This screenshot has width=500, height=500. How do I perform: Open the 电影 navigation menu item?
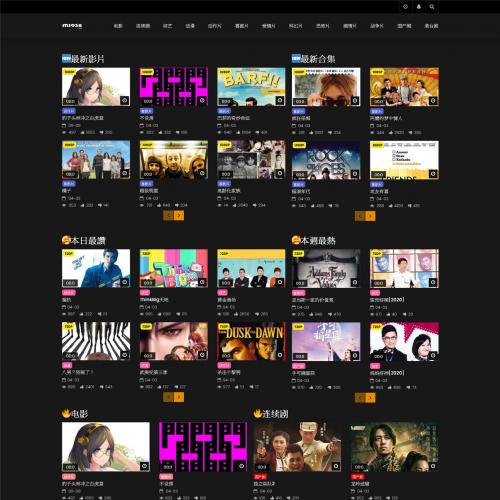point(118,26)
